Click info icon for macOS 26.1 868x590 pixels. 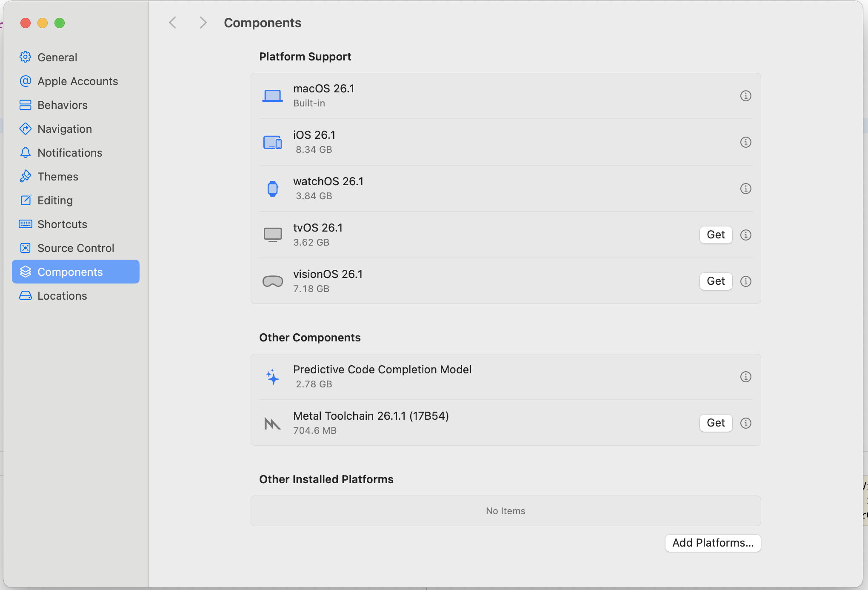745,96
